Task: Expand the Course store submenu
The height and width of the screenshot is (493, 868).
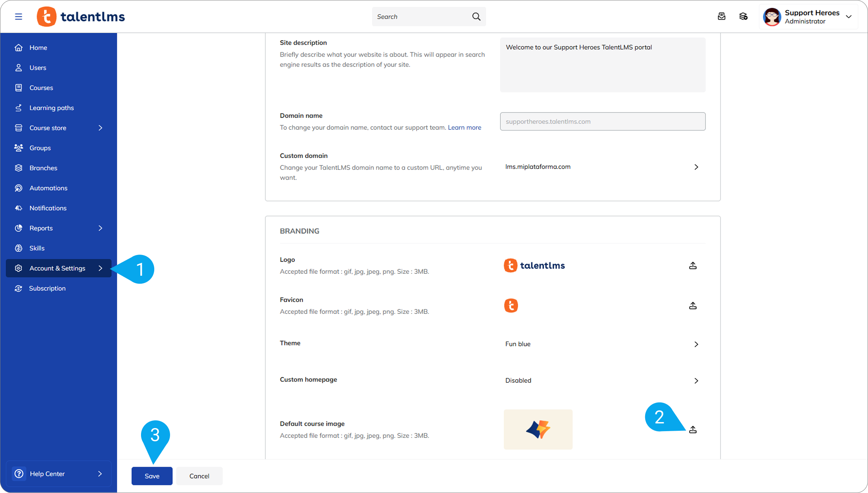Action: 100,128
